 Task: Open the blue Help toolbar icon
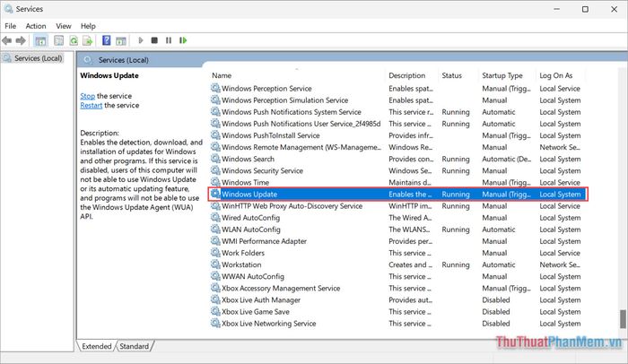[x=106, y=40]
